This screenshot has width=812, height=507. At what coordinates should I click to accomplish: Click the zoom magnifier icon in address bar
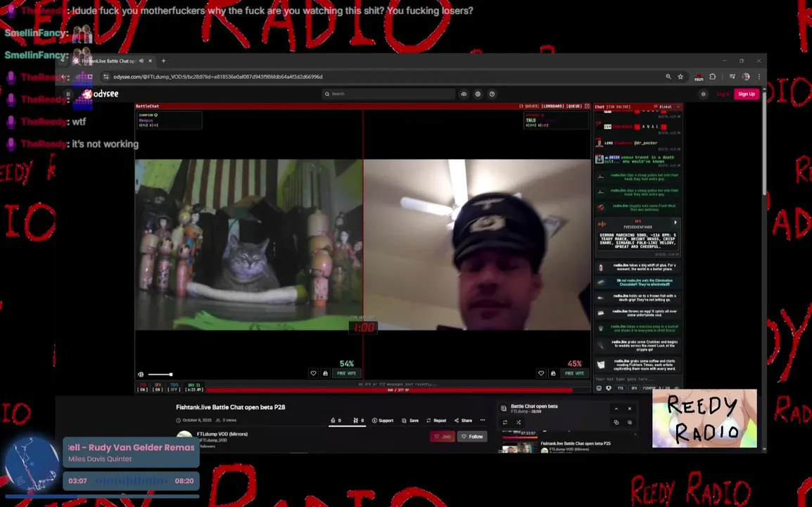click(668, 77)
